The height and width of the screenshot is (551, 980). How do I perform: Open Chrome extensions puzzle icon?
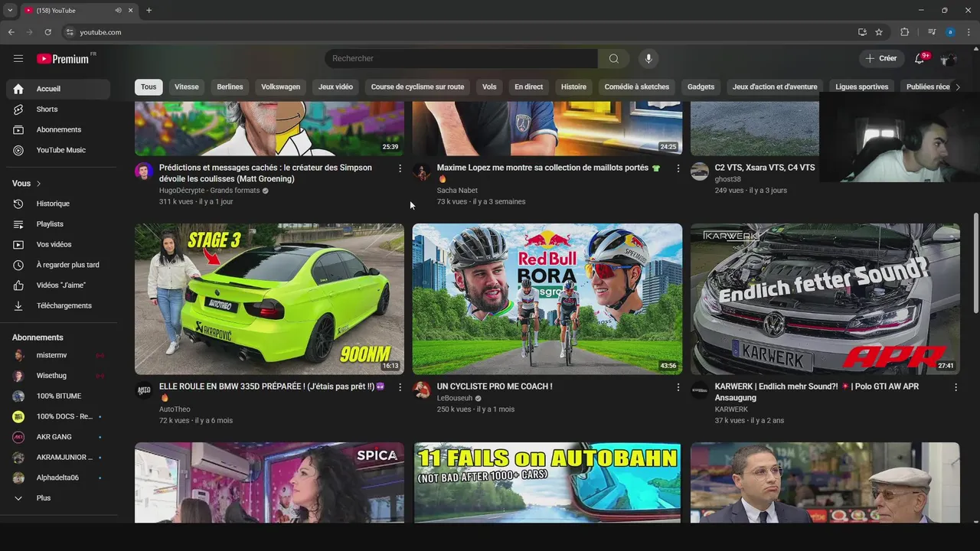tap(904, 32)
